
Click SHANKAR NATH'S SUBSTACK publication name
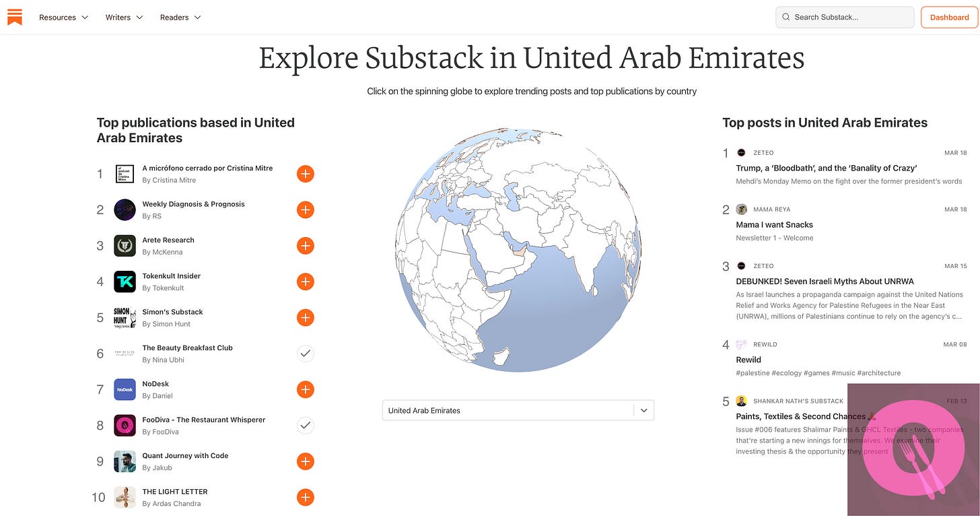point(798,401)
